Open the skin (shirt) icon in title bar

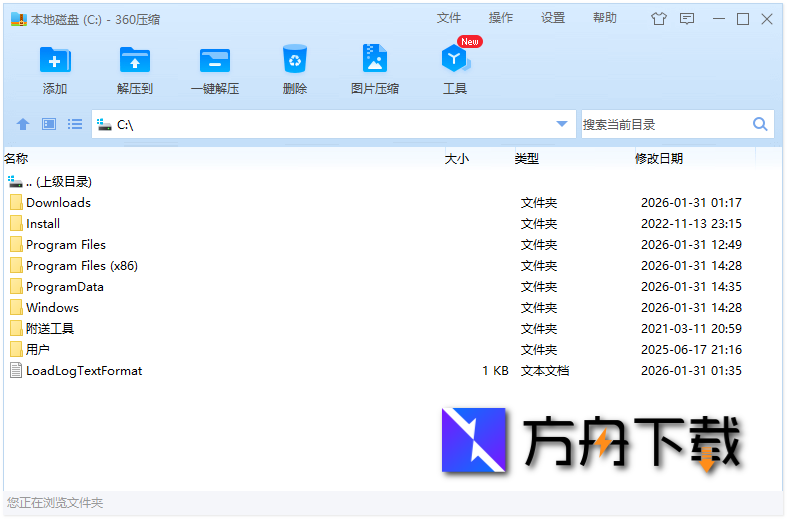click(x=659, y=19)
